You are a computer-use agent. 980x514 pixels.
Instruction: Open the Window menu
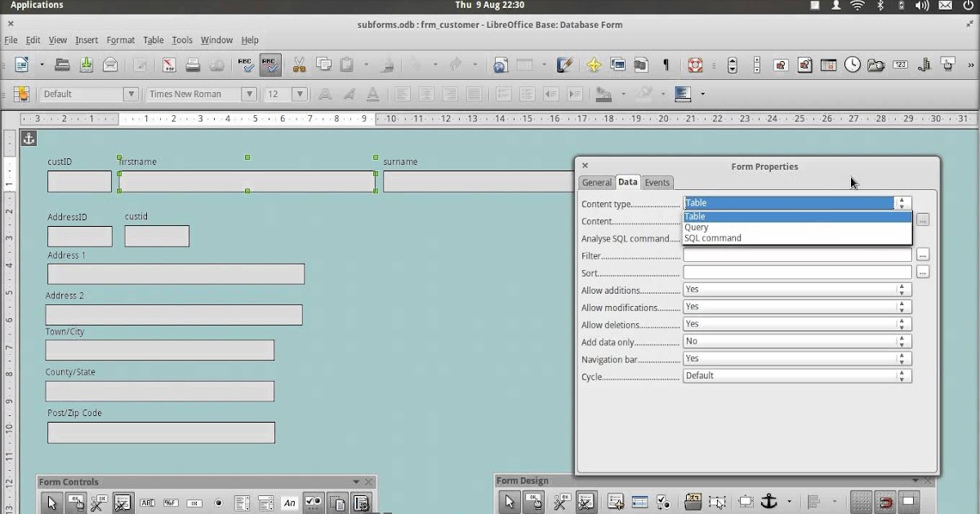(216, 40)
